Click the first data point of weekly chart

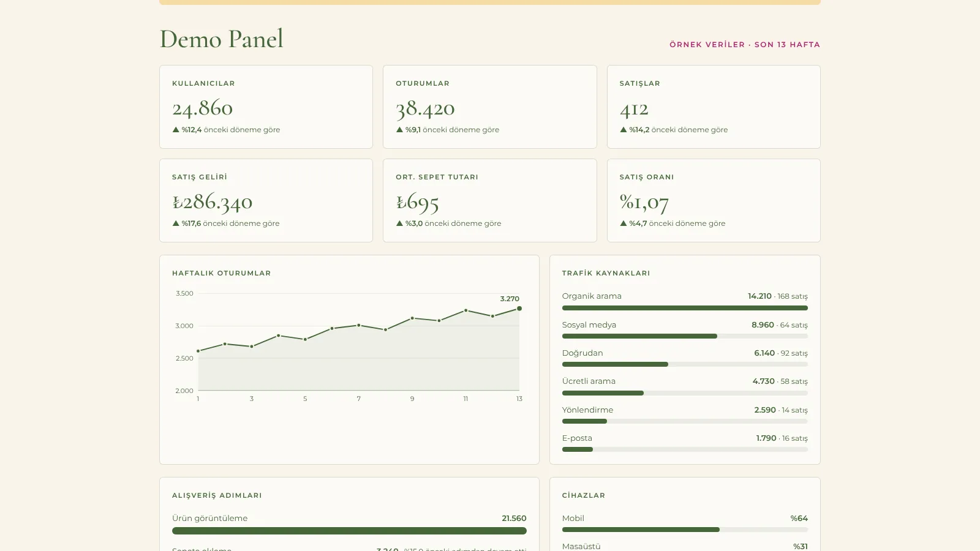198,351
